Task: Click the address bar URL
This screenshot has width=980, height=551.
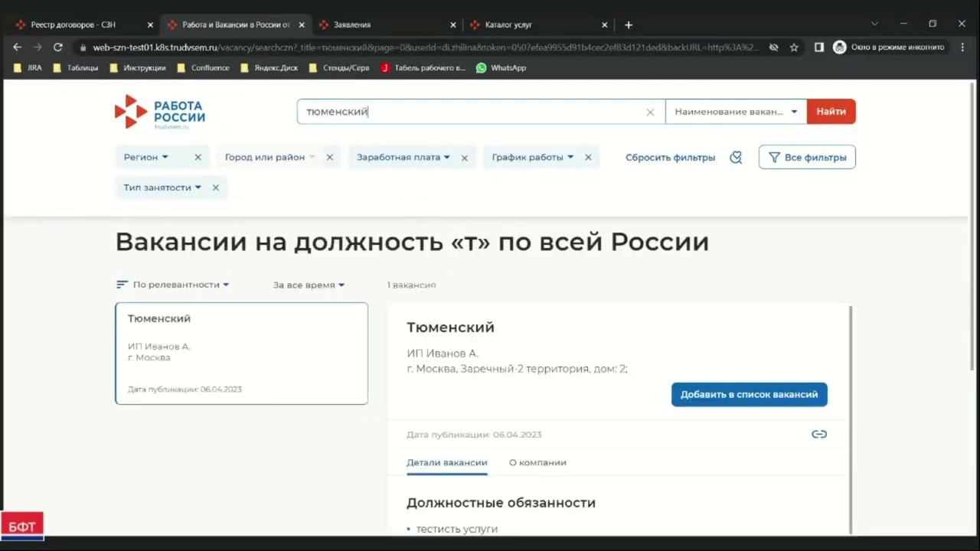Action: tap(425, 47)
